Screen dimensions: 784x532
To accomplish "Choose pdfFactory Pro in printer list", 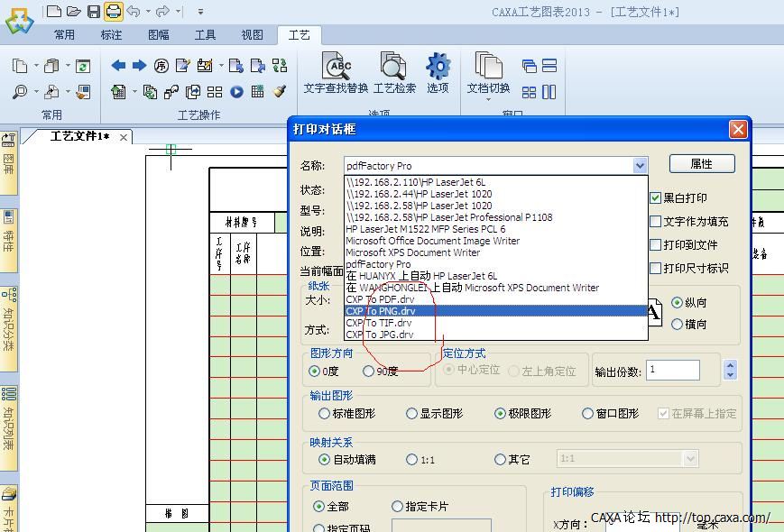I will tap(378, 264).
